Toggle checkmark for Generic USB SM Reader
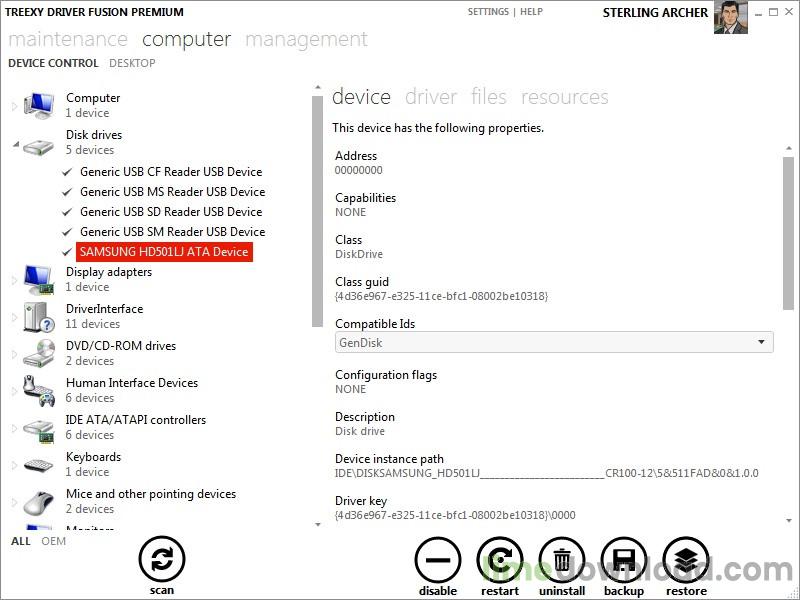Image resolution: width=800 pixels, height=600 pixels. pyautogui.click(x=67, y=232)
